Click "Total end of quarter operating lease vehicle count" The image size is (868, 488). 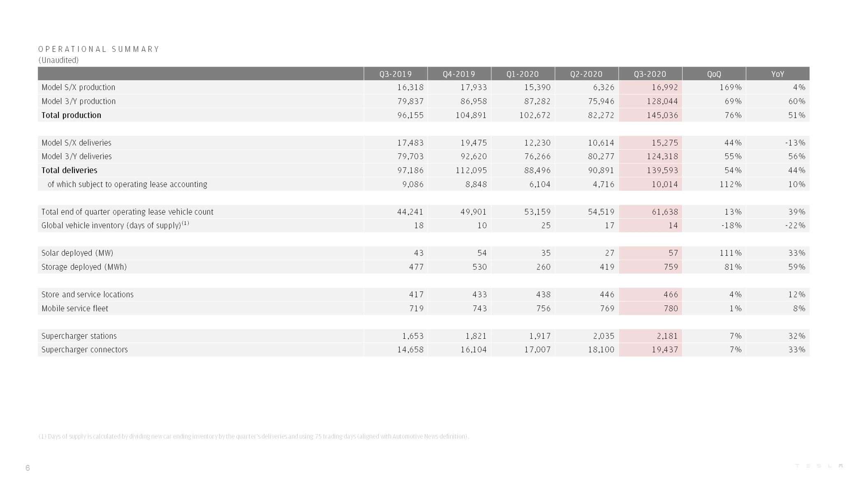coord(127,212)
